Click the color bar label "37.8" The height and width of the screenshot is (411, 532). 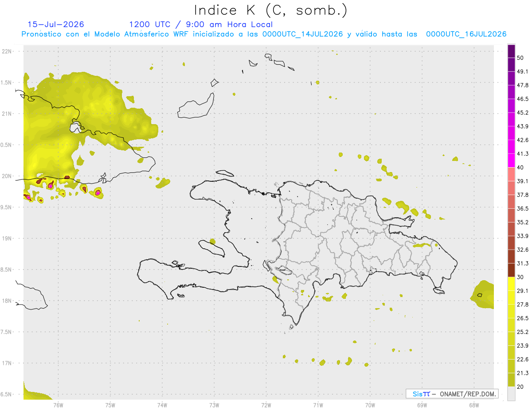(523, 195)
